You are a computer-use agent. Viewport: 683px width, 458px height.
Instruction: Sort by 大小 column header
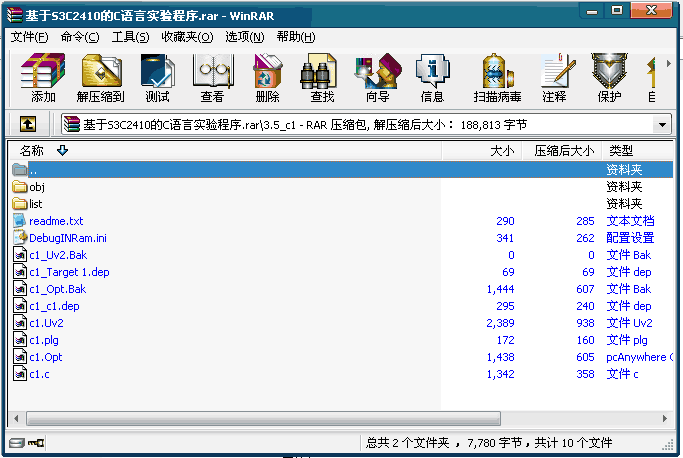482,151
